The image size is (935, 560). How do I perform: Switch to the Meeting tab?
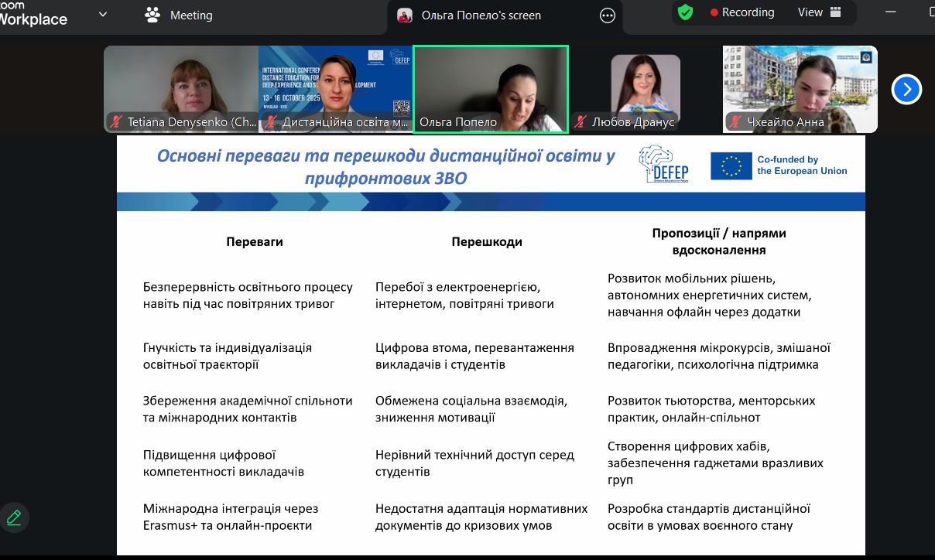pyautogui.click(x=179, y=15)
